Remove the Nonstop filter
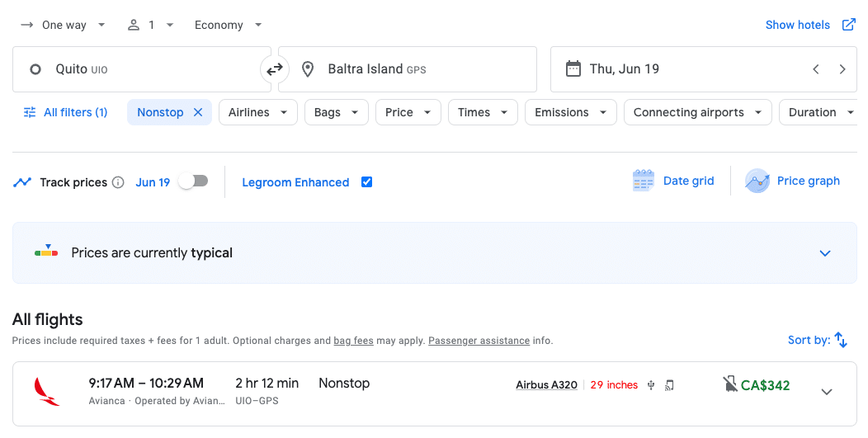 tap(198, 112)
